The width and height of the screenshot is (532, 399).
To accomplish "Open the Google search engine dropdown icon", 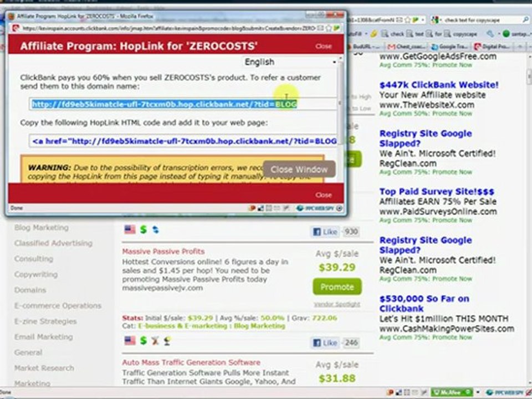I will click(435, 20).
